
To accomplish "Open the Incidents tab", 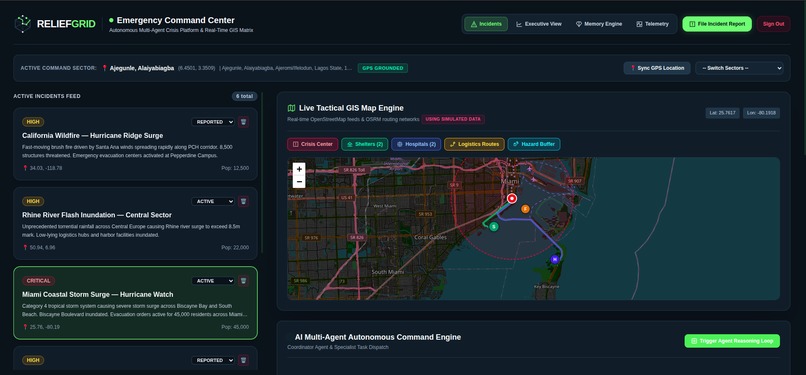I will tap(486, 24).
